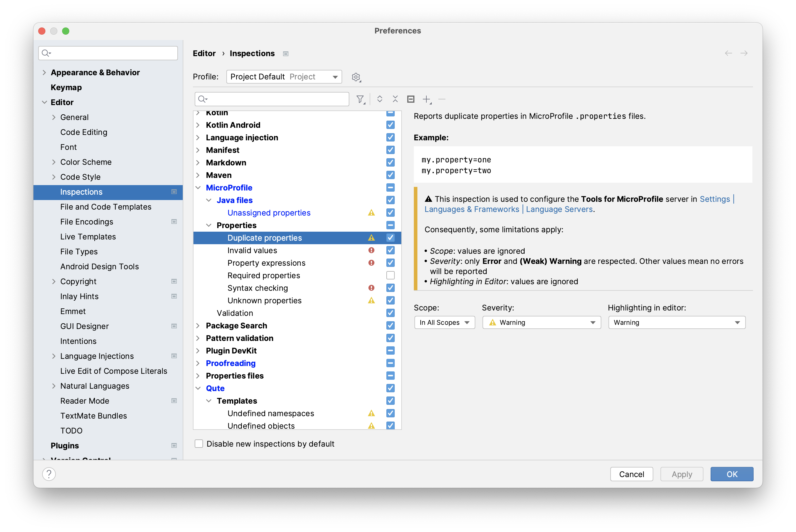Screen dimensions: 796x532
Task: Click project icon beside Plugins
Action: pyautogui.click(x=174, y=446)
